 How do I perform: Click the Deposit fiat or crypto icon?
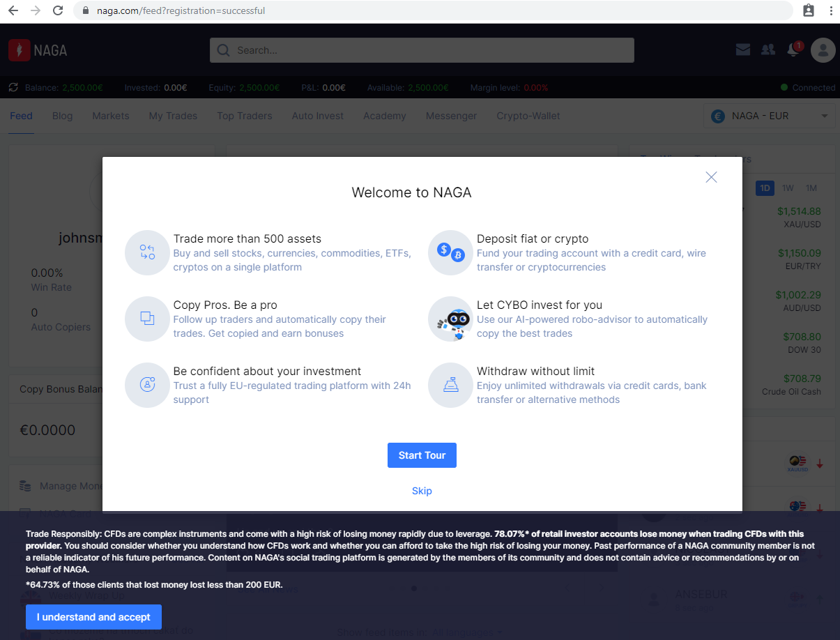pyautogui.click(x=450, y=252)
